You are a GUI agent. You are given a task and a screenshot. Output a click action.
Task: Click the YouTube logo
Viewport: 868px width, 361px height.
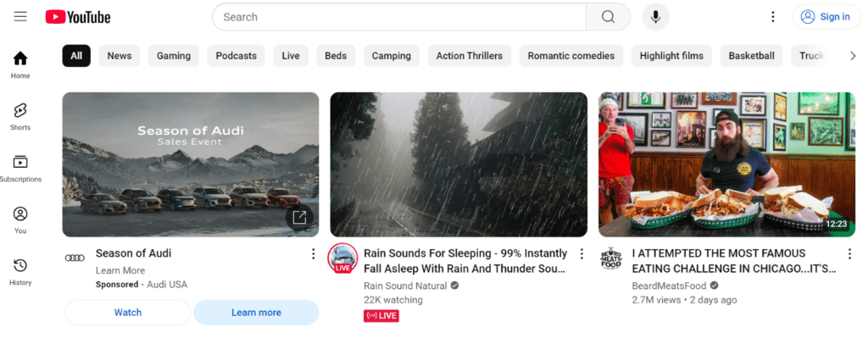[78, 17]
